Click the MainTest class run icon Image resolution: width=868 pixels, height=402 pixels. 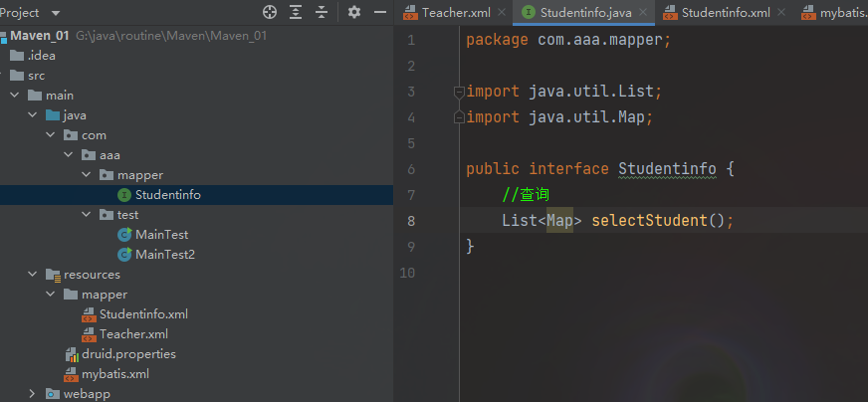125,235
